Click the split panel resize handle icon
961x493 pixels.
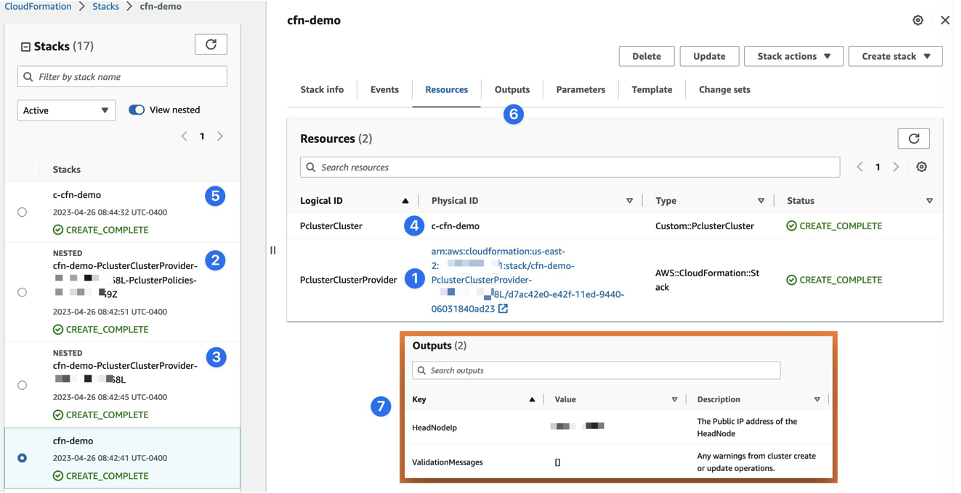pyautogui.click(x=273, y=250)
